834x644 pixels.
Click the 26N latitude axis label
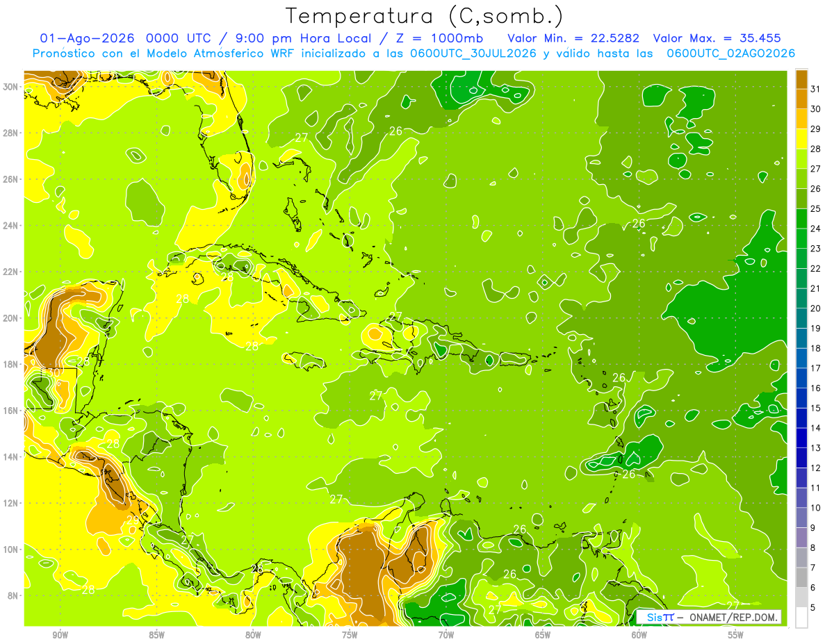(x=11, y=179)
